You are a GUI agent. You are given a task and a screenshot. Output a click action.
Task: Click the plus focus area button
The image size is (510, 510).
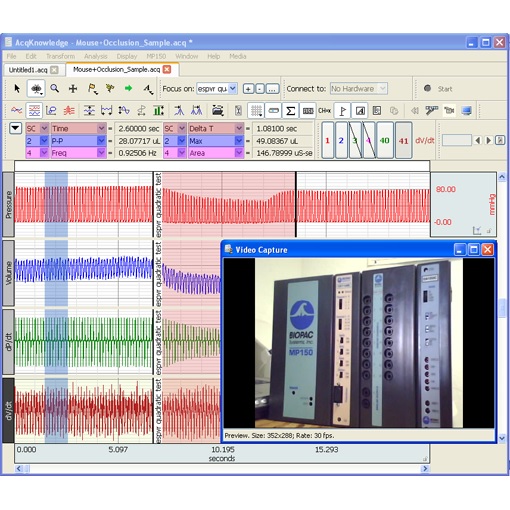[x=248, y=89]
